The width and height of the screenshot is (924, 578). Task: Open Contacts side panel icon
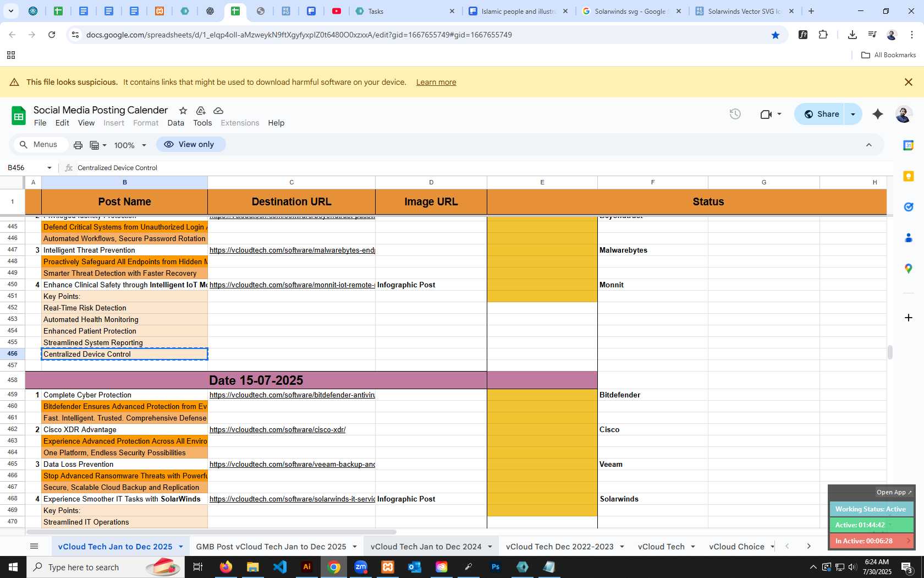click(x=909, y=238)
